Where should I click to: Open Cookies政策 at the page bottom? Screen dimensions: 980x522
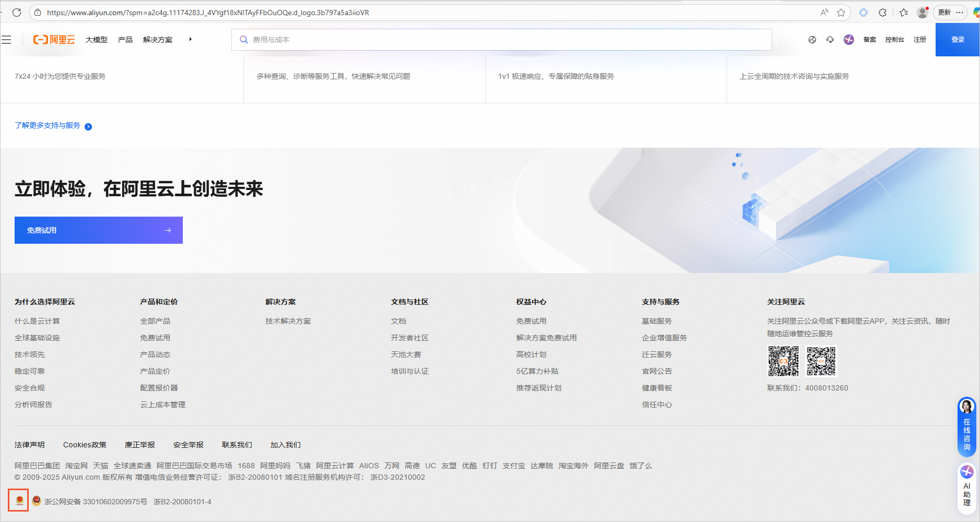click(x=85, y=445)
